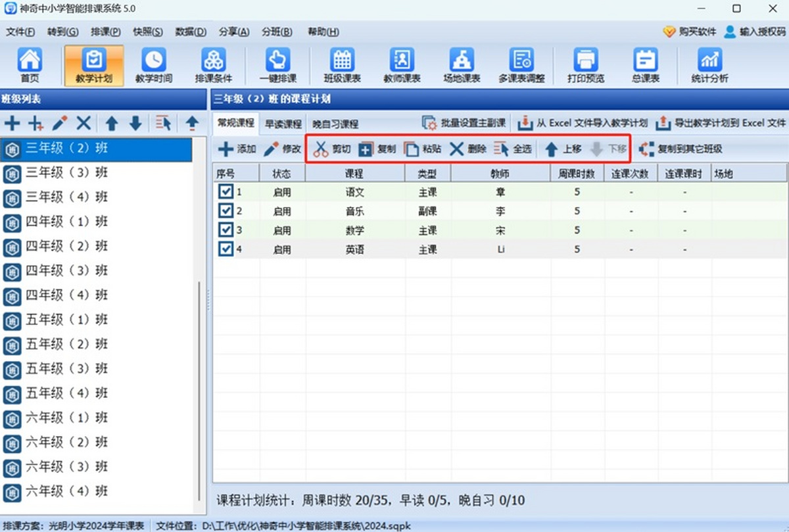The width and height of the screenshot is (789, 532).
Task: Click 添加 course button
Action: coord(237,149)
